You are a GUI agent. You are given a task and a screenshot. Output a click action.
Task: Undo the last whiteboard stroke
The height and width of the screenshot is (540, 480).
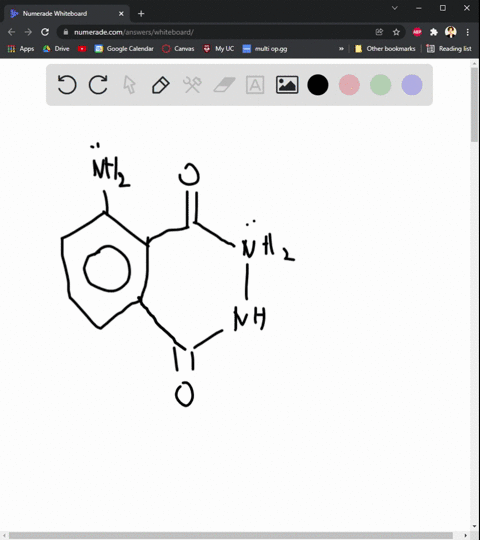point(67,85)
